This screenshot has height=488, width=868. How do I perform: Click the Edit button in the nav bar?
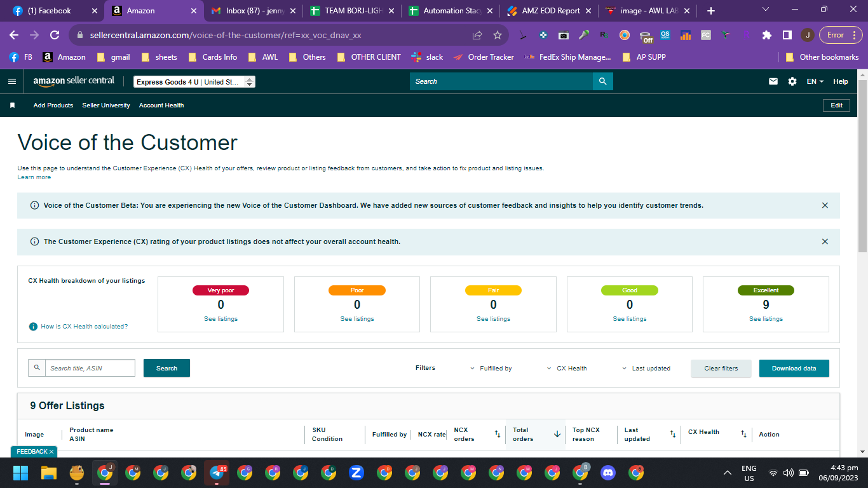(836, 105)
